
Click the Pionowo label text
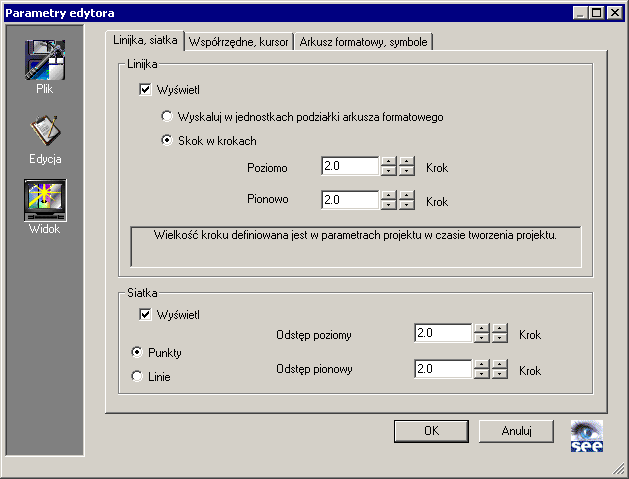268,199
